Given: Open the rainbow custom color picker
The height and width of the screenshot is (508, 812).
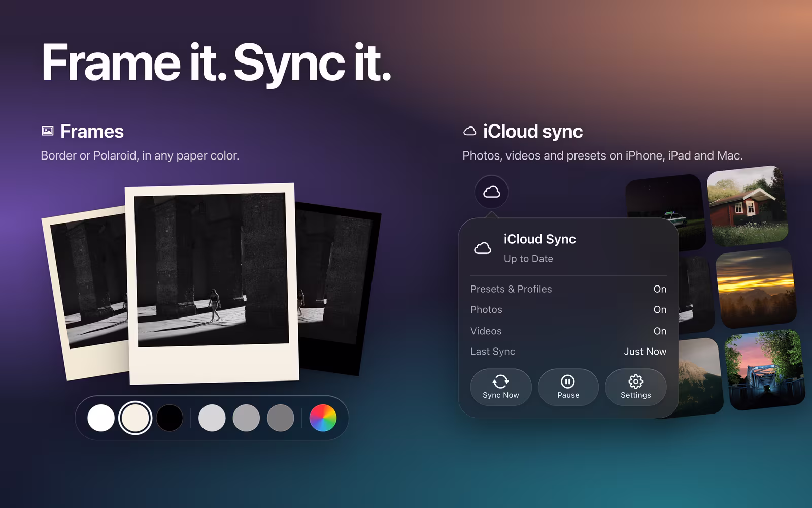Looking at the screenshot, I should pos(323,418).
